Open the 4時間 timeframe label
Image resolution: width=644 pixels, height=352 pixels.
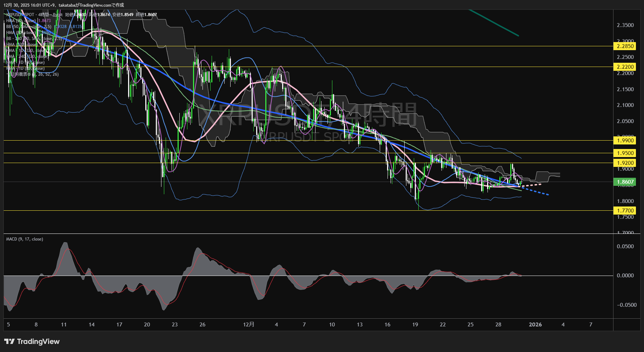coord(43,15)
